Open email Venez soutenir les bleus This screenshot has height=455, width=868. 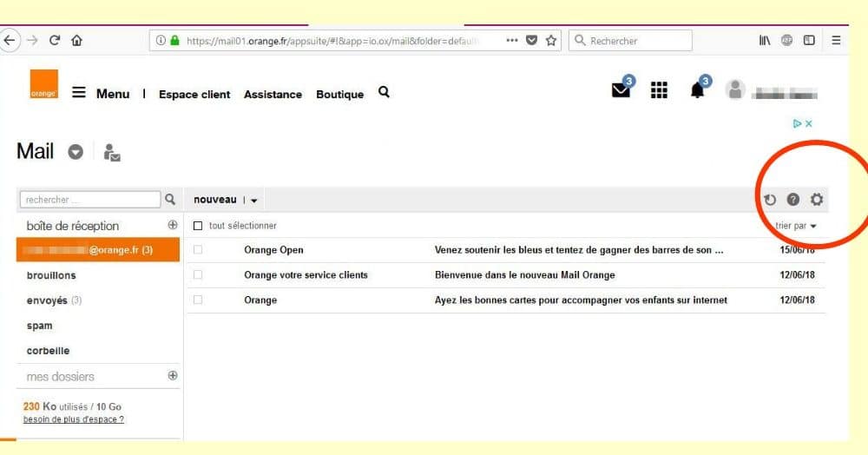point(579,249)
